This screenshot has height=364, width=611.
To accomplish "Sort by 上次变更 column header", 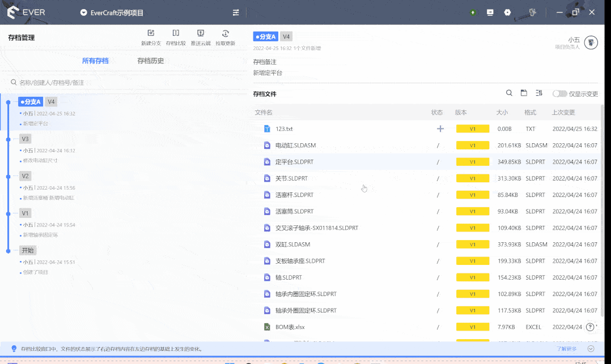I will pyautogui.click(x=563, y=113).
